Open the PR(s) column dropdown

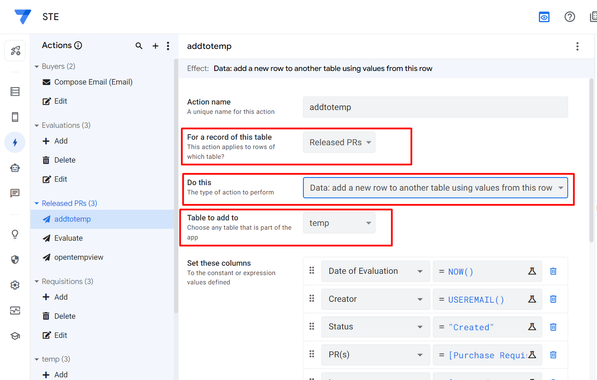point(375,354)
